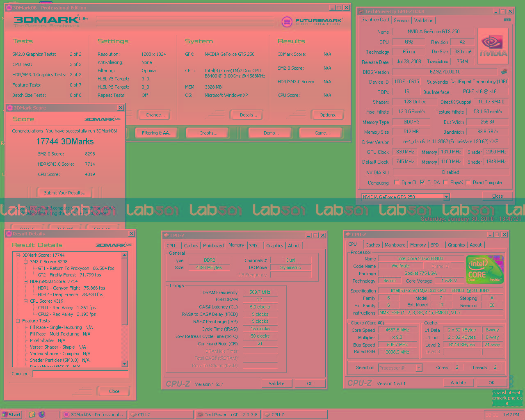Open the Memory tab in the CPU-Z processor window
The width and height of the screenshot is (525, 420).
[418, 245]
